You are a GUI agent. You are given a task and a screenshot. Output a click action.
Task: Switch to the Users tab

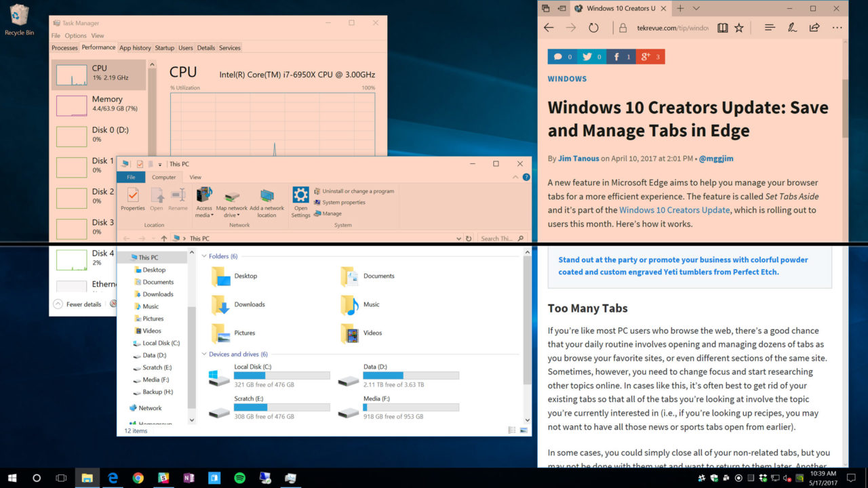coord(186,48)
